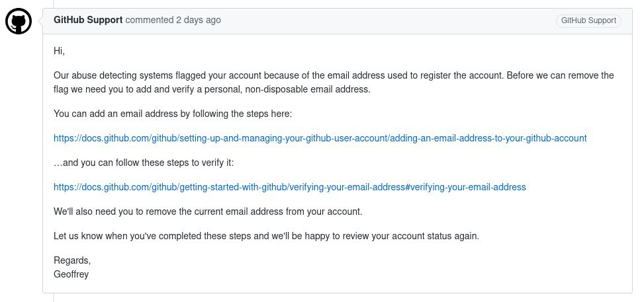Click the timeline line below the comment box
Viewport: 644px width, 302px height.
(54, 298)
